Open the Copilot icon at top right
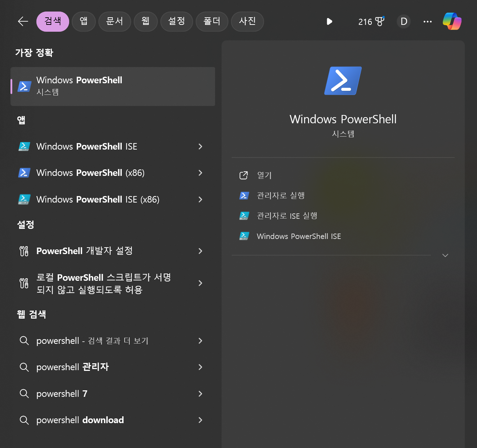 point(452,22)
